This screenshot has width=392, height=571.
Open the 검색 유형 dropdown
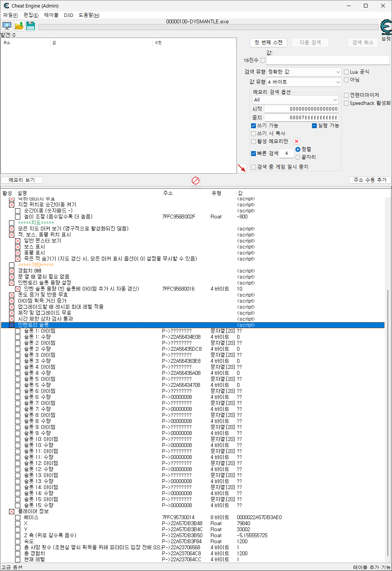click(x=304, y=72)
